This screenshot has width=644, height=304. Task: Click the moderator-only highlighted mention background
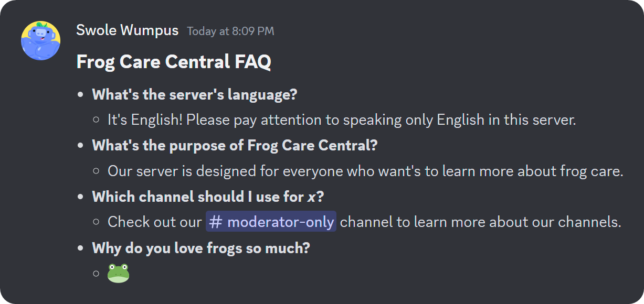(x=270, y=221)
